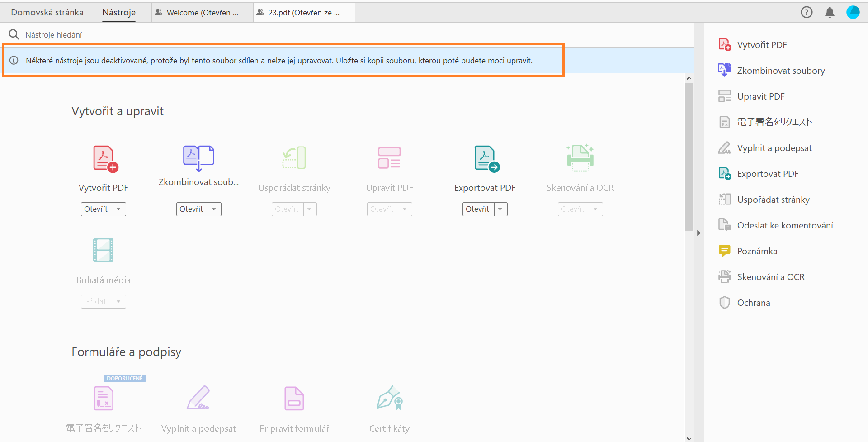
Task: Select Uspořádat stránky in the right sidebar
Action: click(764, 200)
